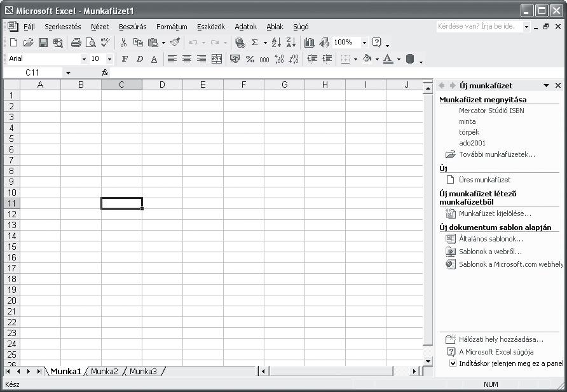The image size is (567, 392).
Task: Increase the cell indent
Action: [327, 59]
